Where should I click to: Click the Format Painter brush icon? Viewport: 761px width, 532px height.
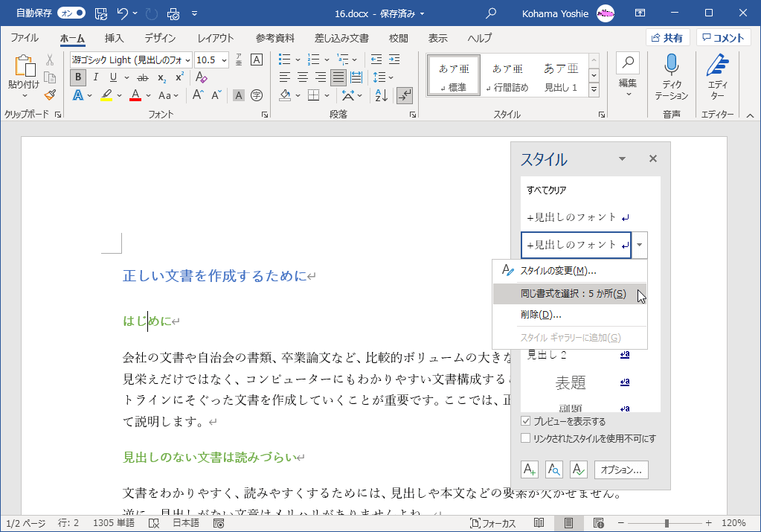[x=50, y=94]
